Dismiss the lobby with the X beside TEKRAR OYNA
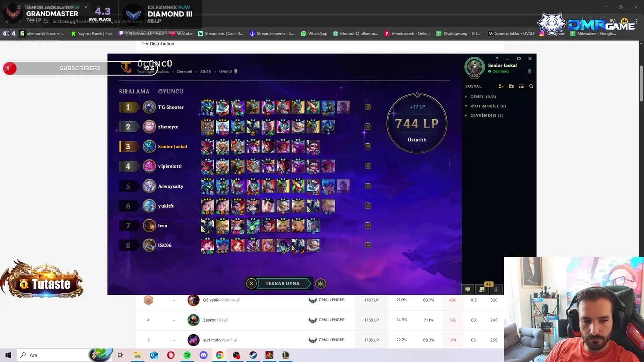The image size is (644, 362). tap(251, 283)
